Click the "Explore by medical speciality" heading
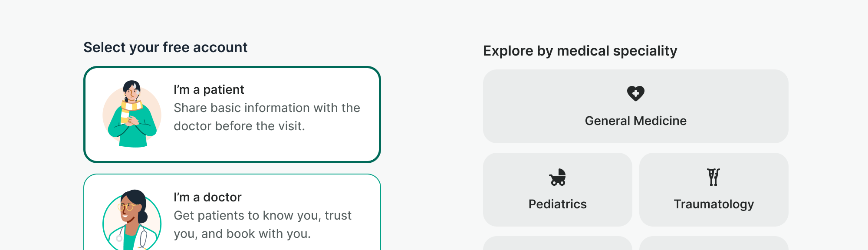The image size is (868, 250). pos(580,51)
